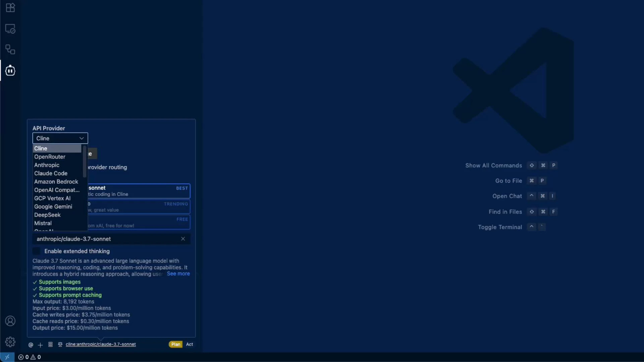Image resolution: width=644 pixels, height=362 pixels.
Task: Open the Manage settings gear
Action: point(10,342)
